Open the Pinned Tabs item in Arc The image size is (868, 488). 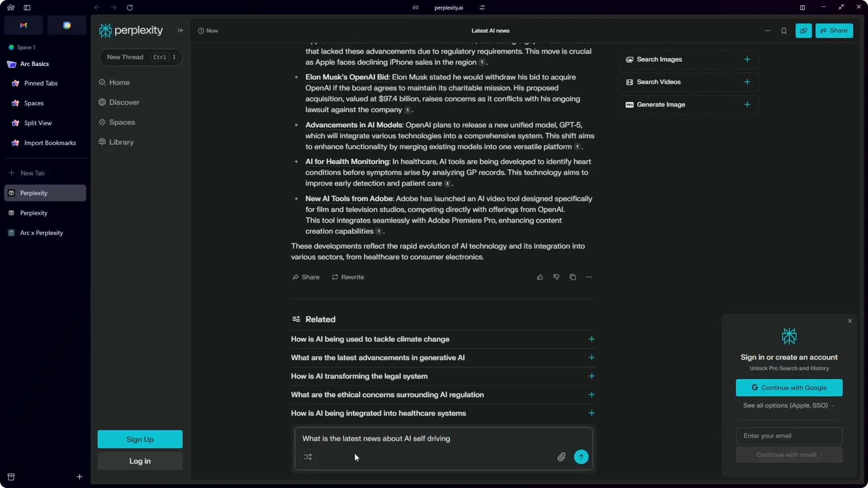coord(41,83)
